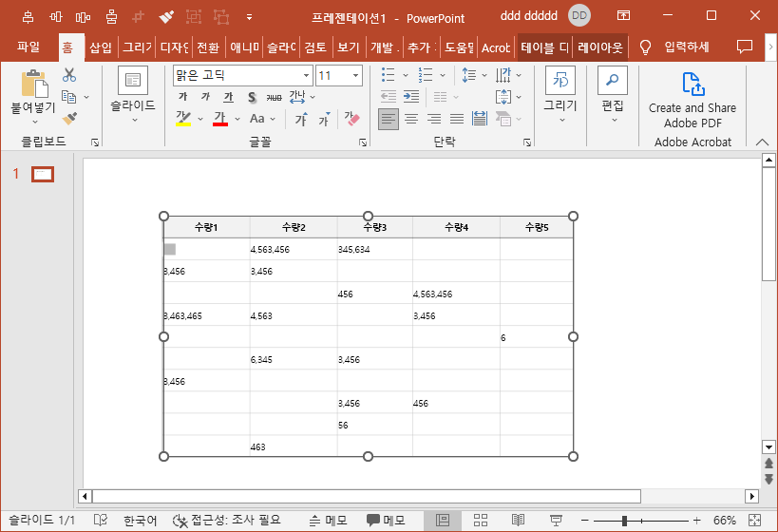The width and height of the screenshot is (778, 532).
Task: Switch to the 삽입 tab
Action: (101, 47)
